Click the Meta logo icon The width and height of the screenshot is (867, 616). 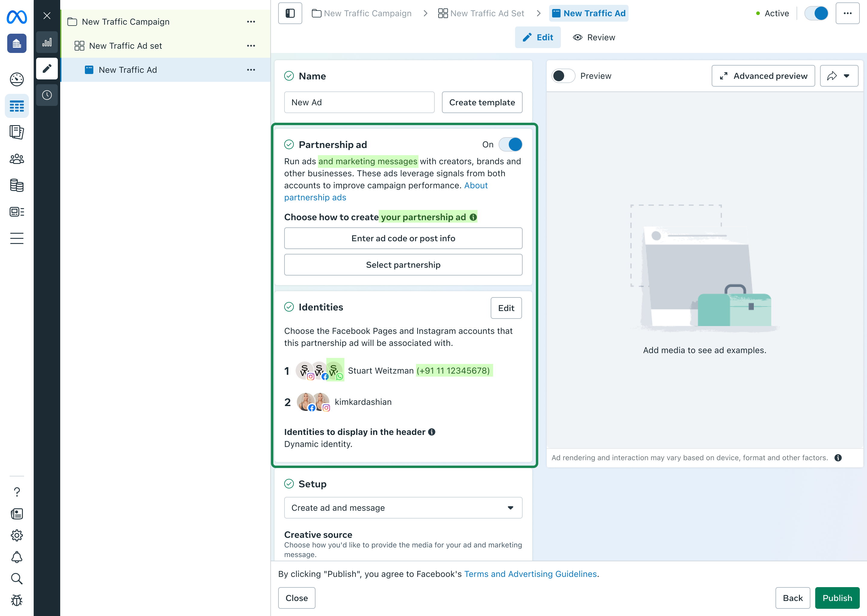click(x=17, y=17)
